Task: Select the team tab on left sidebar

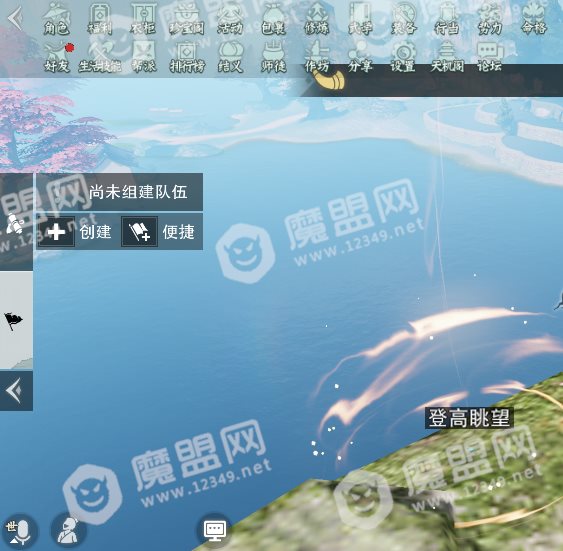Action: coord(16,223)
